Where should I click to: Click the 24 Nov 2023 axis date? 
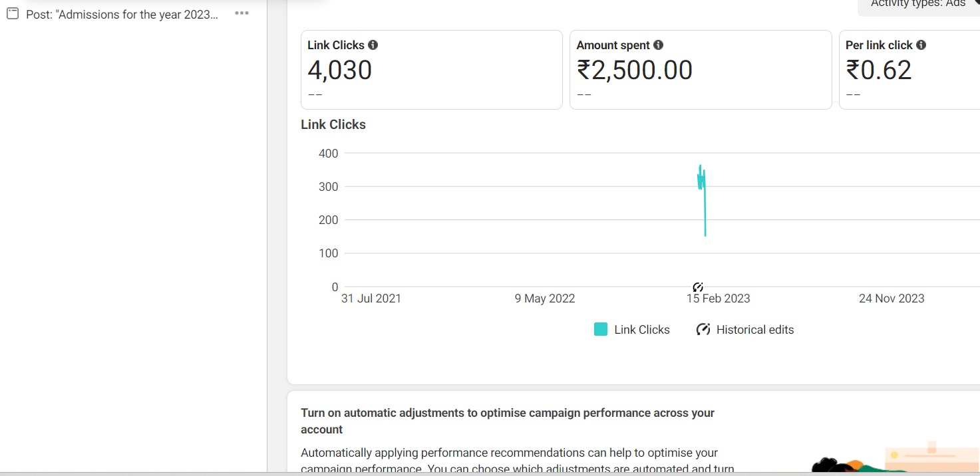[x=892, y=298]
